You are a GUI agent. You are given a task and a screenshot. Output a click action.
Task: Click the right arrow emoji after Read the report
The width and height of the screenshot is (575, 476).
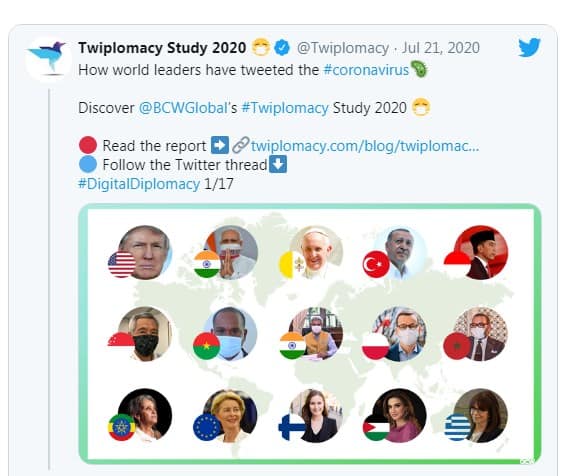click(x=220, y=145)
